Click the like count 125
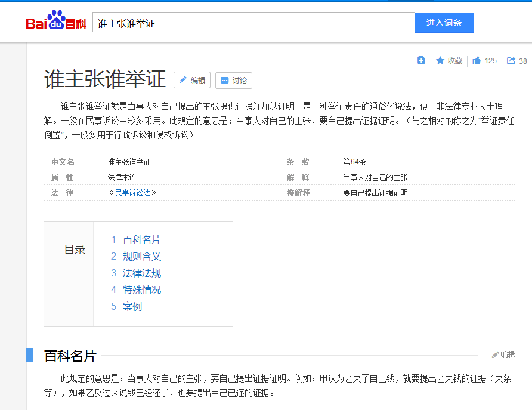532x410 pixels. coord(490,60)
